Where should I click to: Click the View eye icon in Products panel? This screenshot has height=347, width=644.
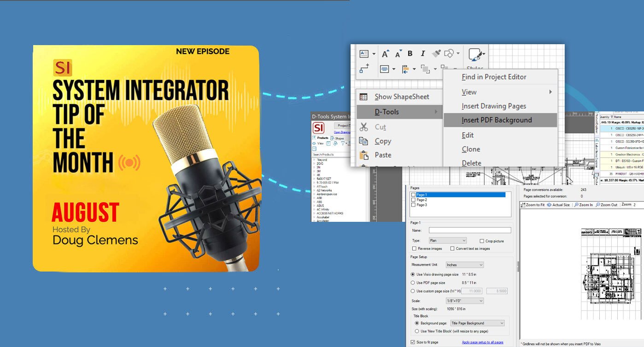click(314, 143)
